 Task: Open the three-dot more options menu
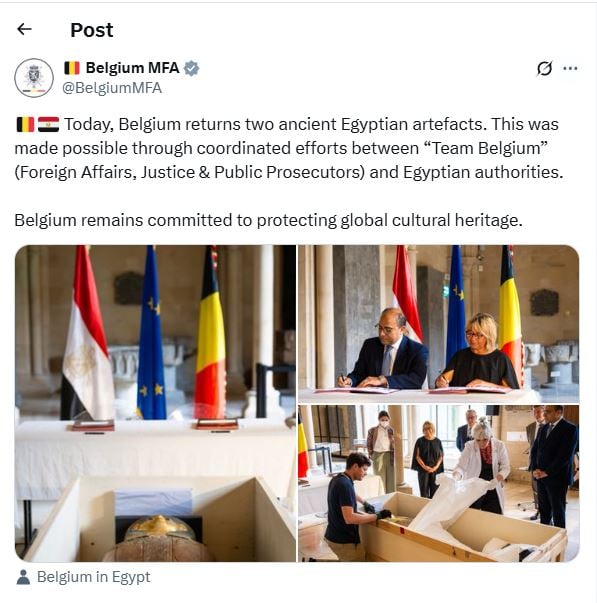pyautogui.click(x=570, y=68)
